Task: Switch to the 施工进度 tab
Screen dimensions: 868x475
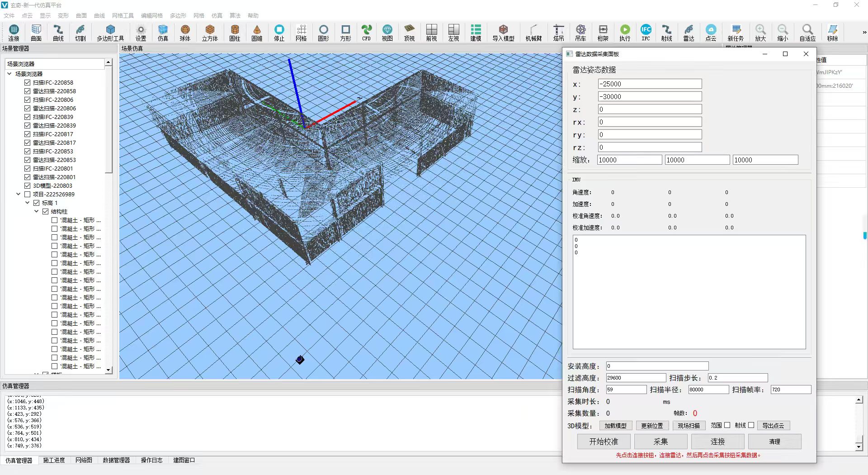Action: tap(54, 460)
